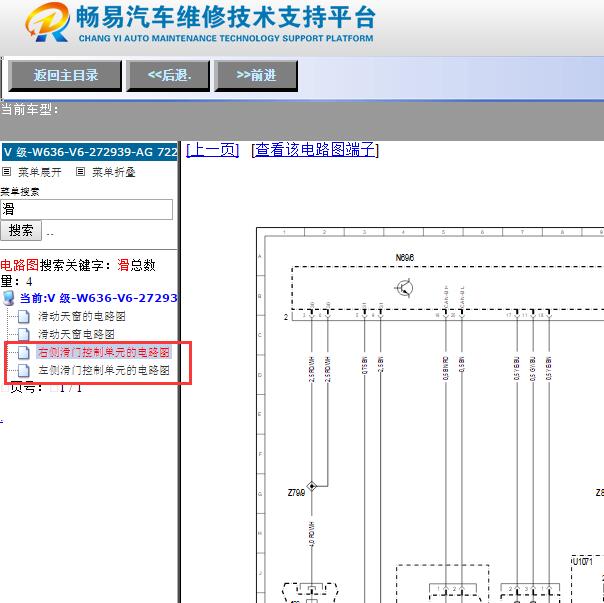Click document icon beside 滑动天窗电路图
This screenshot has width=604, height=603.
(x=23, y=334)
